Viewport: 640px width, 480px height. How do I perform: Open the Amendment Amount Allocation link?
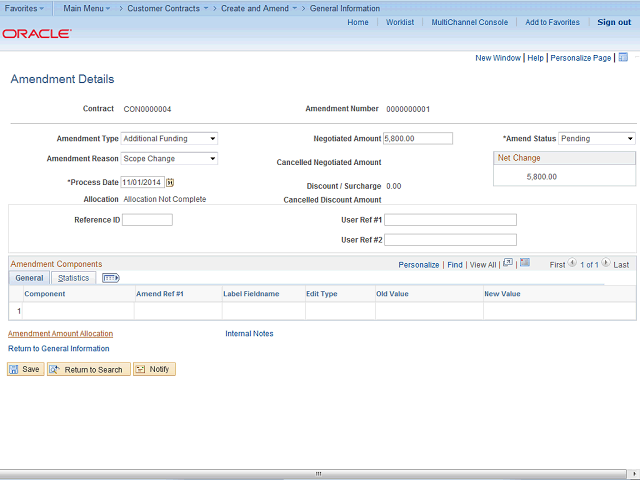point(60,333)
